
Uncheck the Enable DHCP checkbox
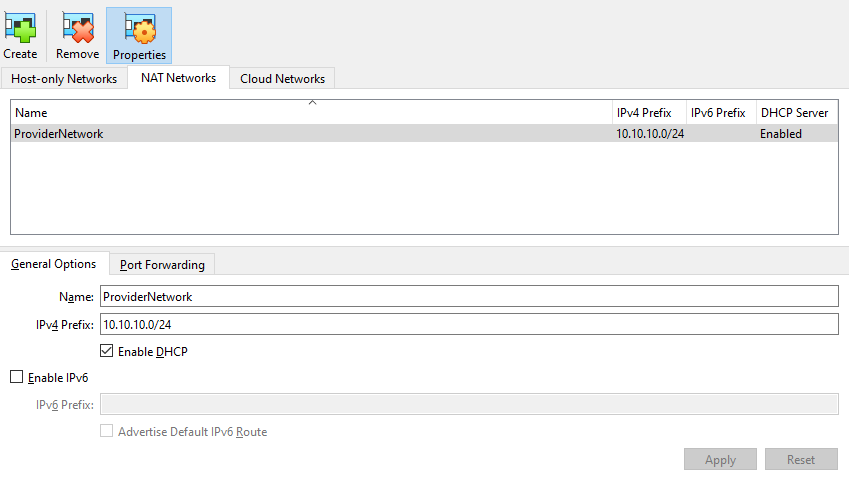107,351
